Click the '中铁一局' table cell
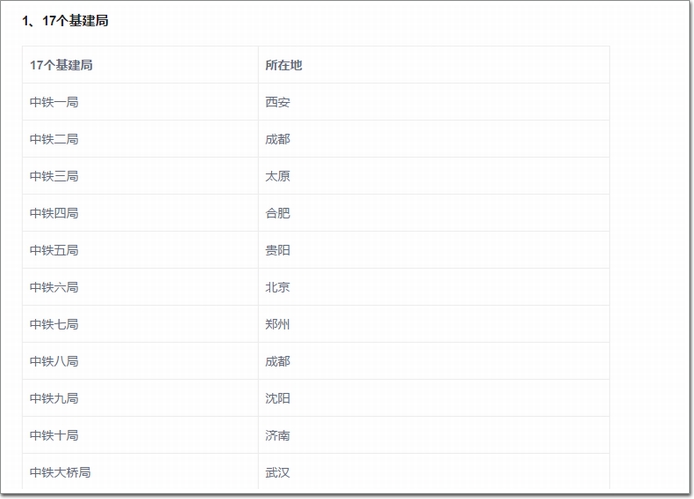 click(x=140, y=102)
